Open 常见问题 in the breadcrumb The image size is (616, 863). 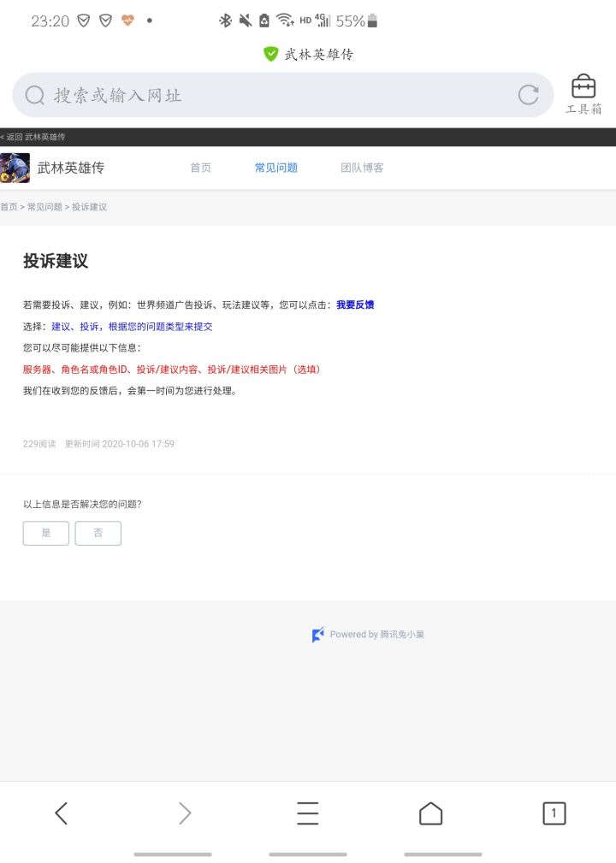(44, 207)
